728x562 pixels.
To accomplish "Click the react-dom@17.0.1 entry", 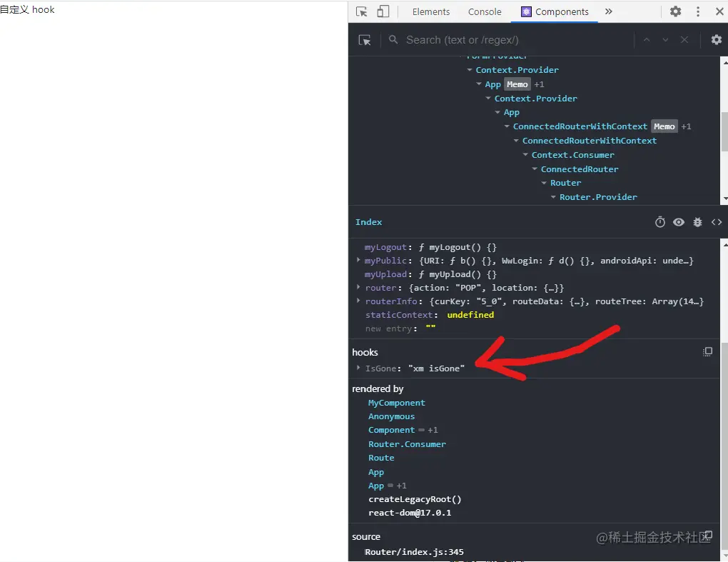I will click(410, 513).
